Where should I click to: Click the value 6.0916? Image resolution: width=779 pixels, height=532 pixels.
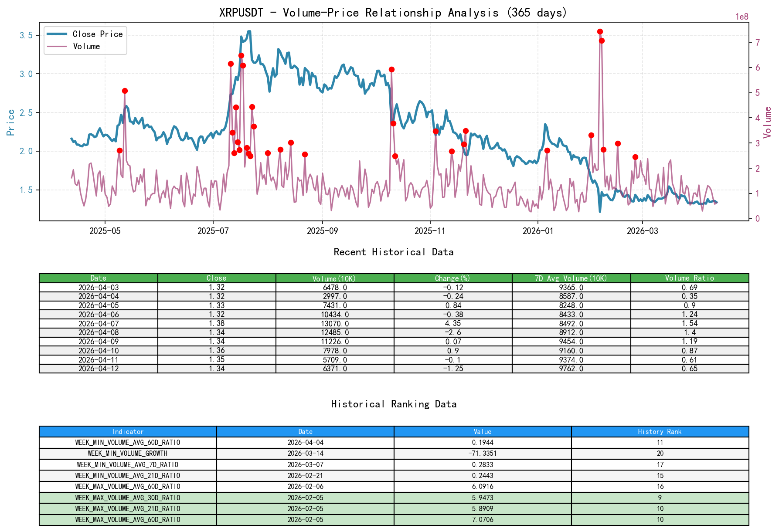(x=483, y=487)
